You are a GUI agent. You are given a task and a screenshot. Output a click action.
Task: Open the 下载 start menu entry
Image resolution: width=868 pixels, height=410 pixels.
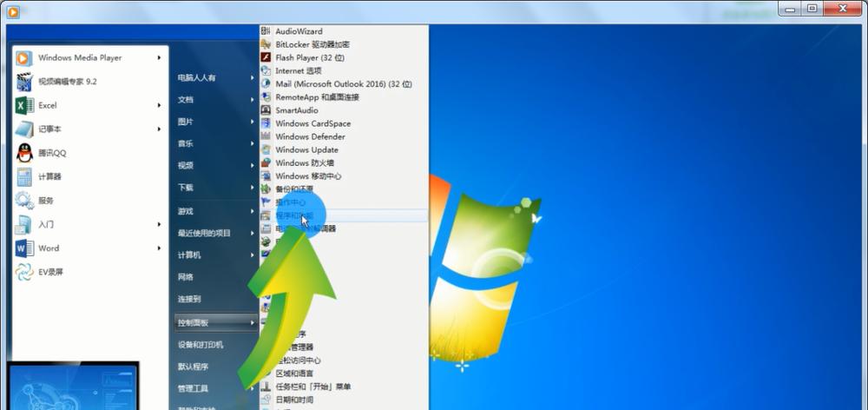pos(216,188)
